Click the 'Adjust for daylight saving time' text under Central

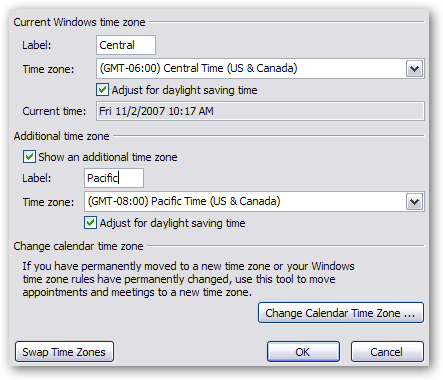coord(184,90)
